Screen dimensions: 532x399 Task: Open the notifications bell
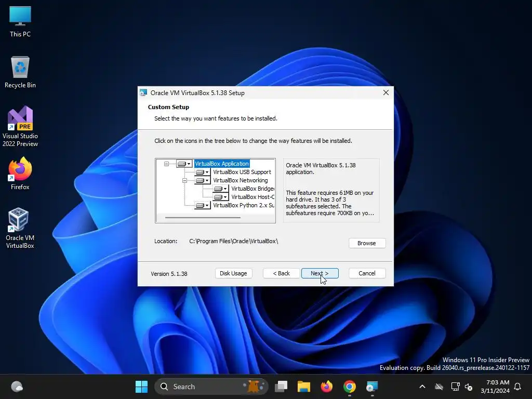pos(517,387)
